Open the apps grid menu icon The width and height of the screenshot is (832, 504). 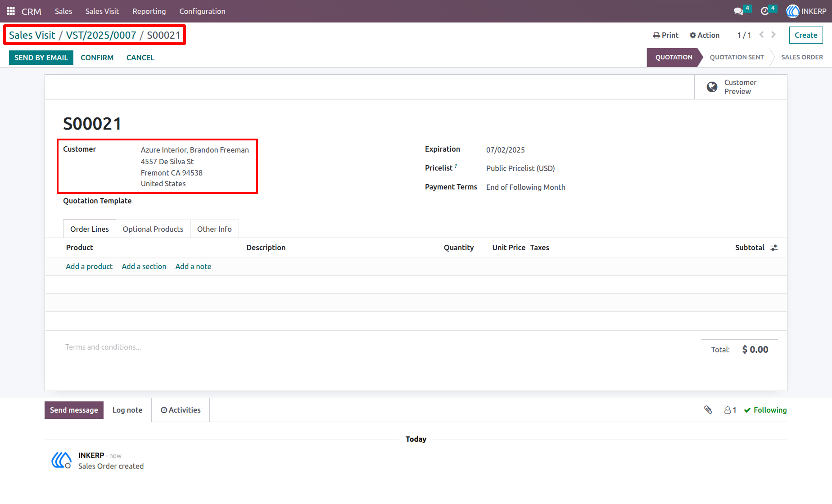coord(11,11)
